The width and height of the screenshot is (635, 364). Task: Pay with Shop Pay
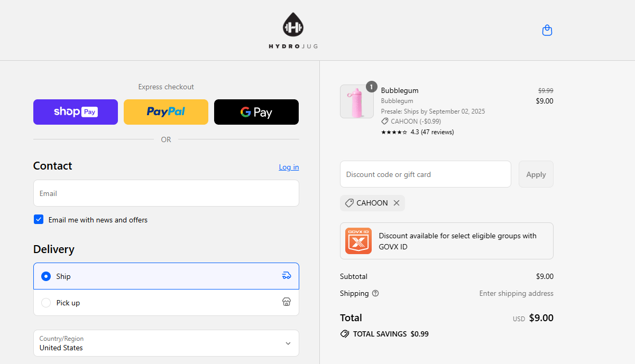[76, 112]
